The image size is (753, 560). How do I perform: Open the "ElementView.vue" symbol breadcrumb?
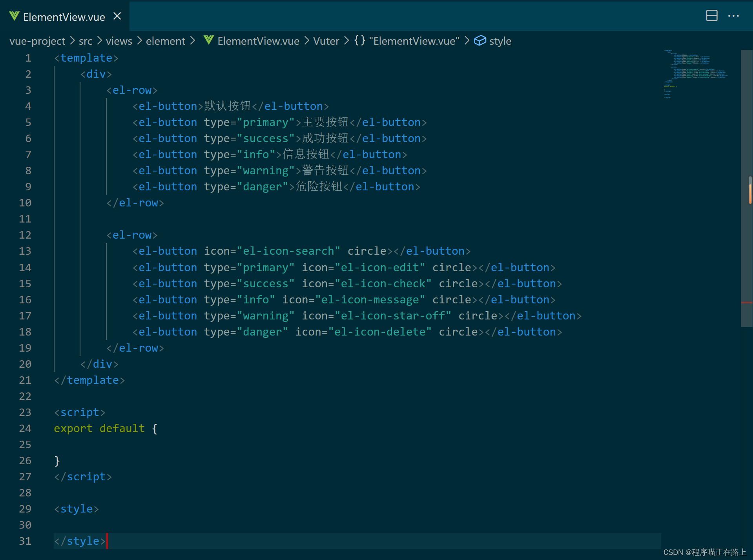(x=414, y=41)
